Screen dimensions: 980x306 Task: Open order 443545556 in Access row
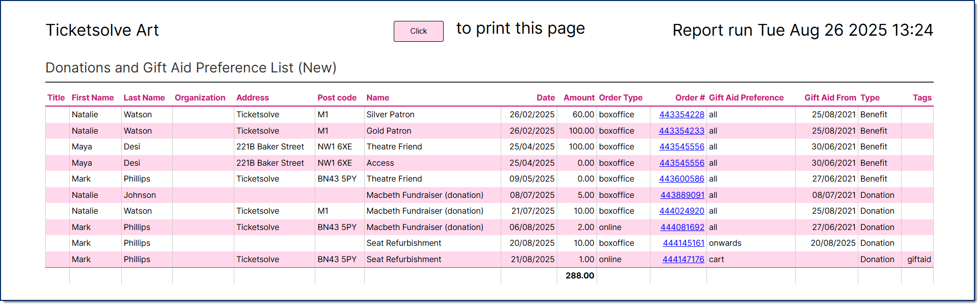click(x=682, y=163)
